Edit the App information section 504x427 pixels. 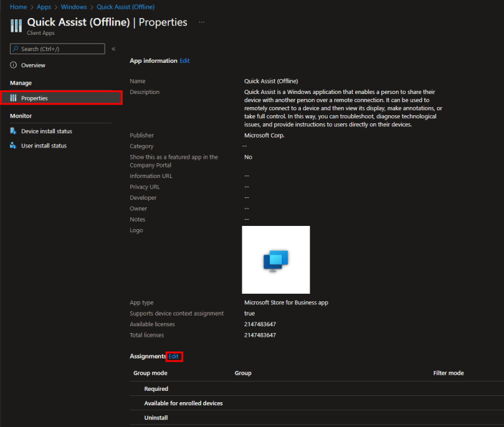(184, 60)
